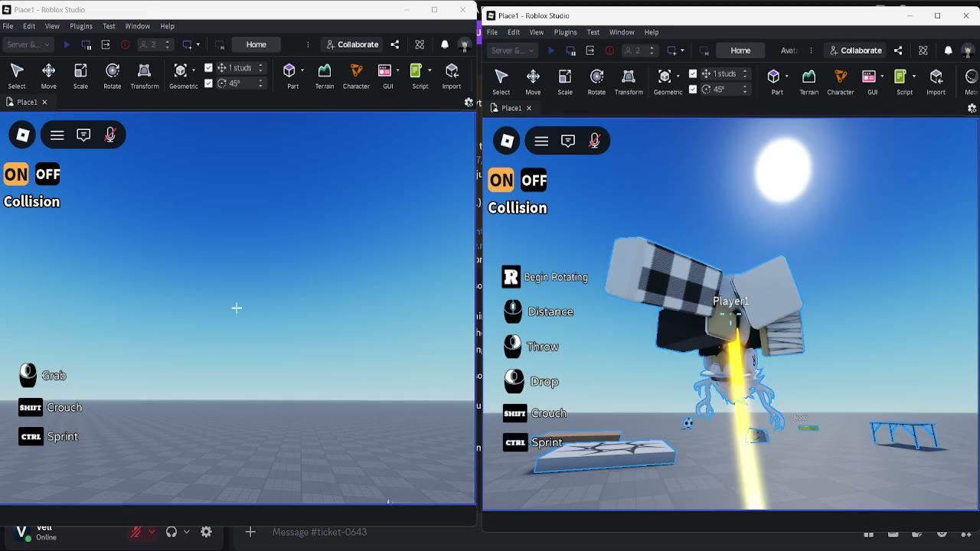Image resolution: width=980 pixels, height=551 pixels.
Task: Click the hamburger menu in right game viewport
Action: point(541,141)
